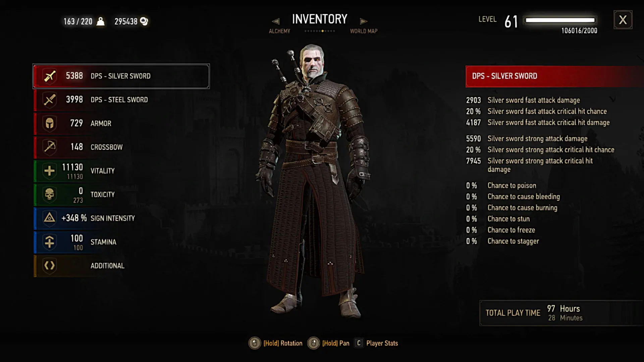Click the Player Stats C key button
The width and height of the screenshot is (644, 362).
coord(359,343)
